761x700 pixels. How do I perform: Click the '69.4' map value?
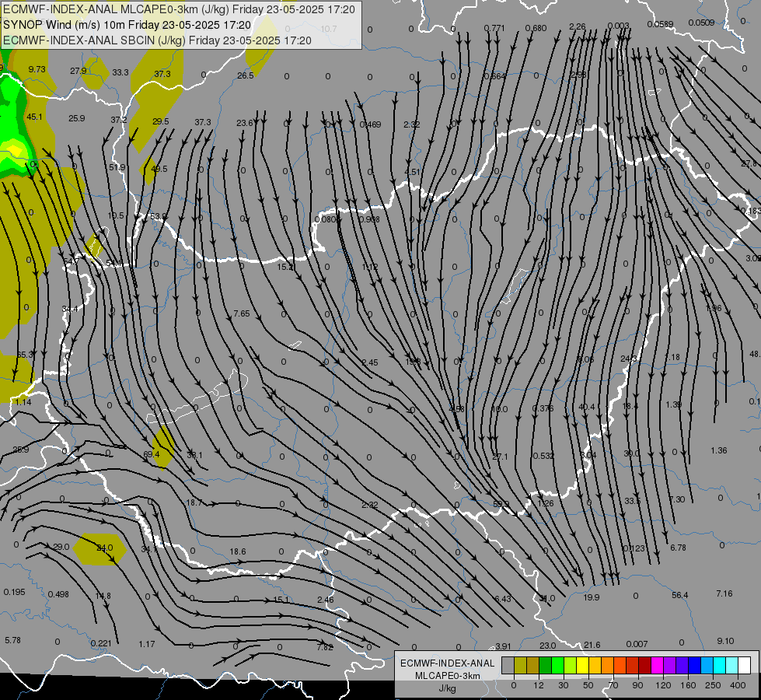152,454
